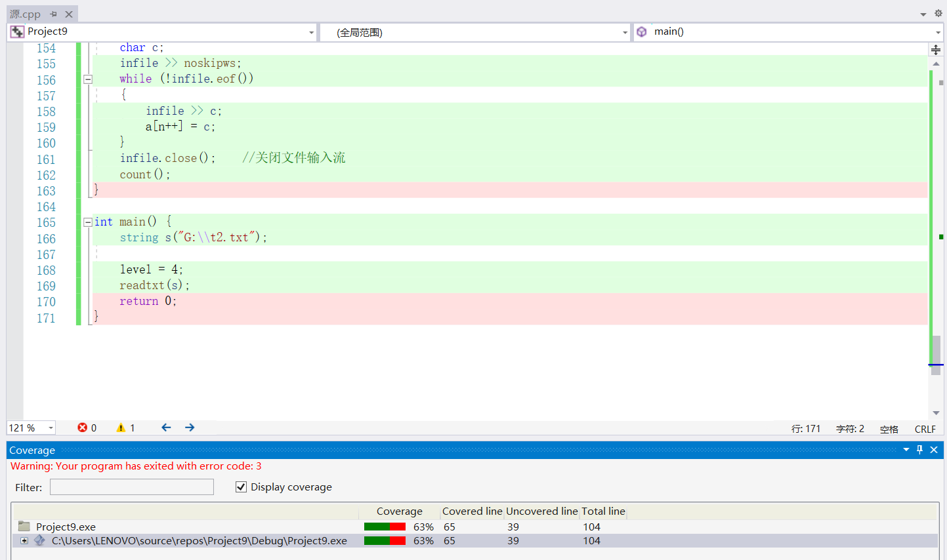The image size is (947, 560).
Task: Close the Coverage panel
Action: [934, 450]
